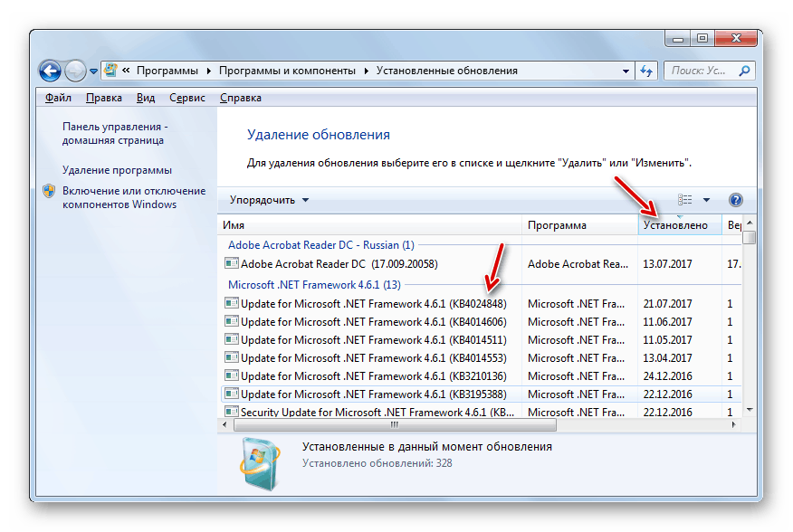
Task: Click the Adobe Acrobat Reader DC update icon
Action: point(231,263)
